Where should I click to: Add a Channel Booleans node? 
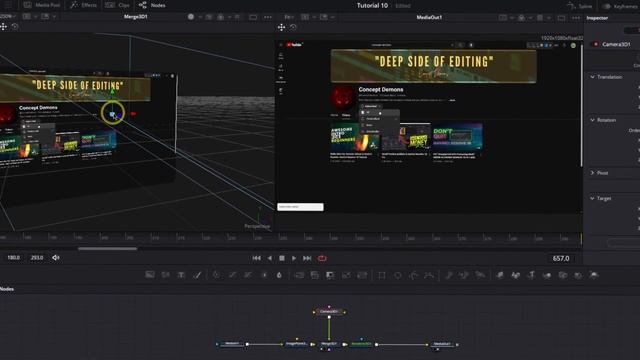pyautogui.click(x=315, y=275)
